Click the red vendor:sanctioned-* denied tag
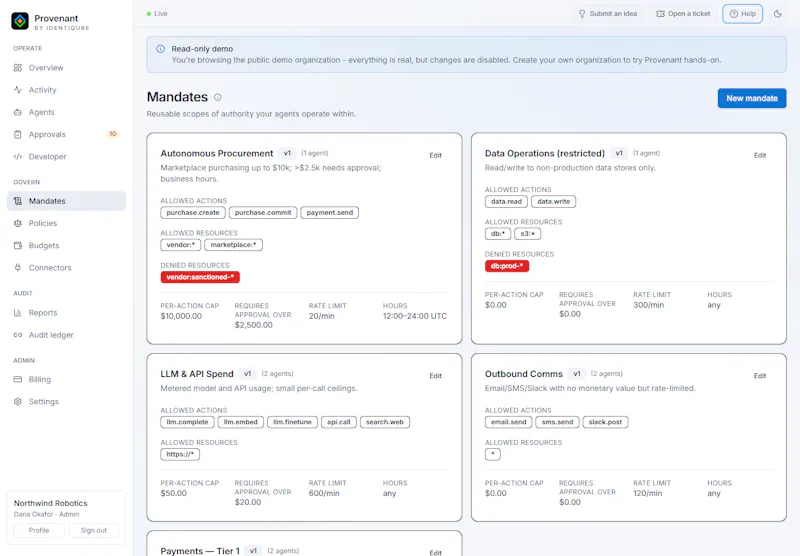 pos(200,277)
